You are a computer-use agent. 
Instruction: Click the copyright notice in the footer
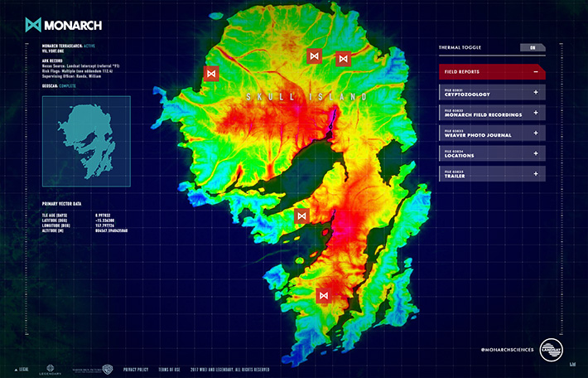[x=229, y=370]
